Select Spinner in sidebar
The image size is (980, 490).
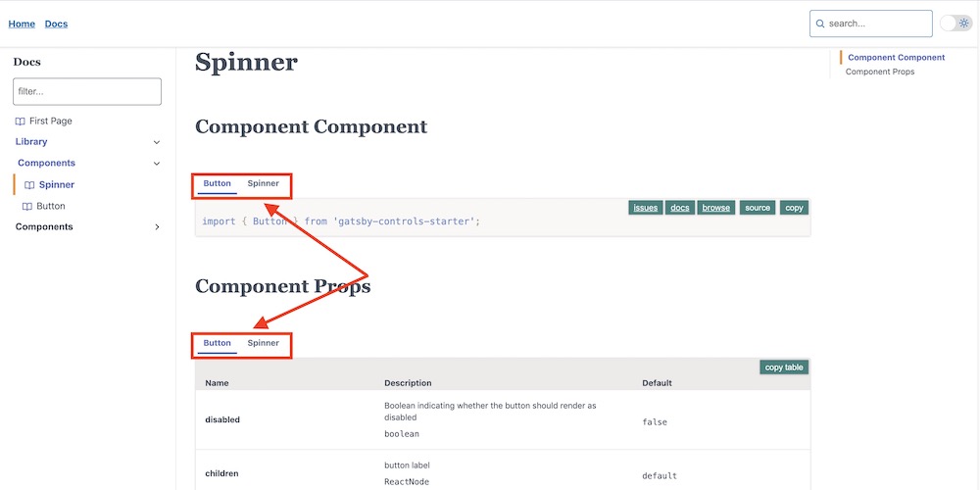pos(57,185)
